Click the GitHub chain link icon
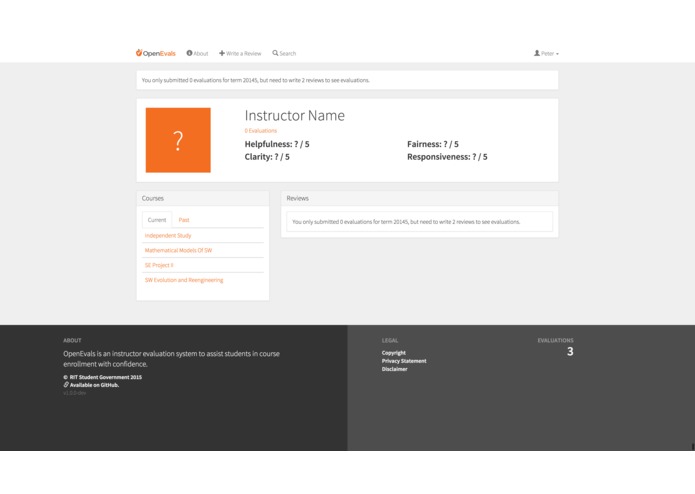Image resolution: width=695 pixels, height=494 pixels. pos(66,385)
